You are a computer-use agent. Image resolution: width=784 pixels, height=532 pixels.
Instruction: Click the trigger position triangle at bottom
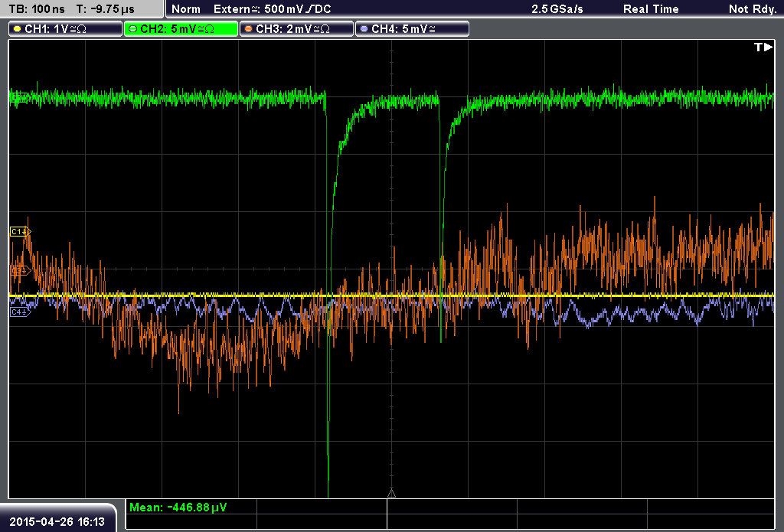click(391, 494)
